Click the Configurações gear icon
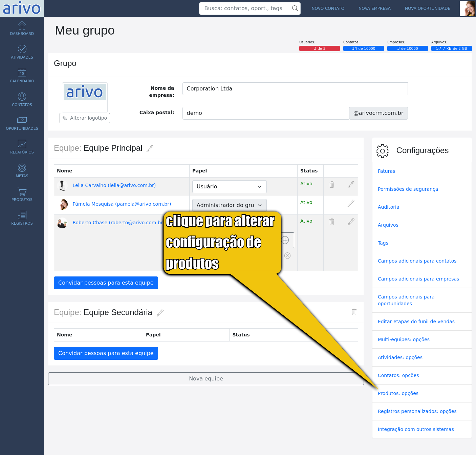Image resolution: width=476 pixels, height=455 pixels. pyautogui.click(x=383, y=151)
